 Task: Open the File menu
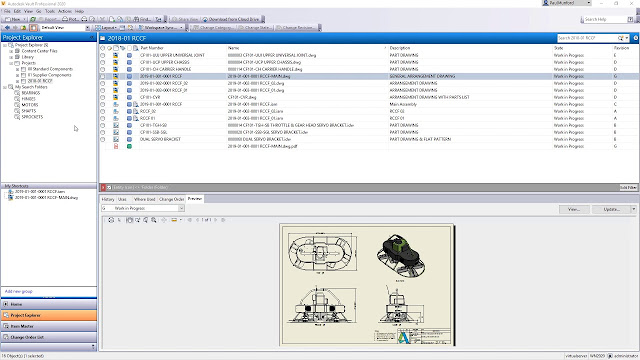click(7, 11)
